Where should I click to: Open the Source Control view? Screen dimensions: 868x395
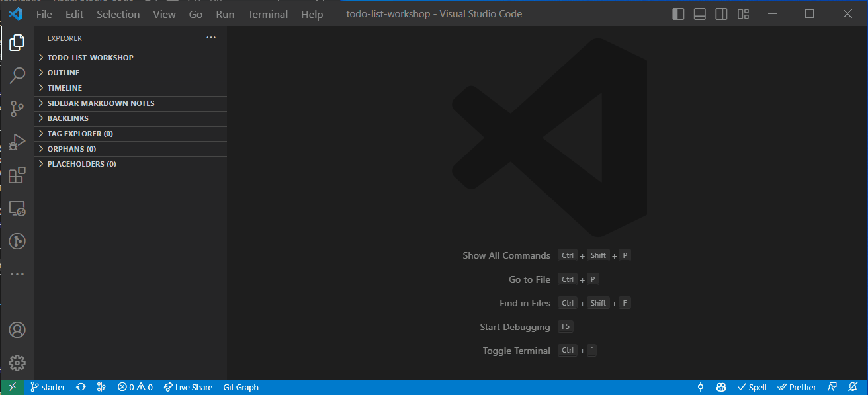click(17, 109)
